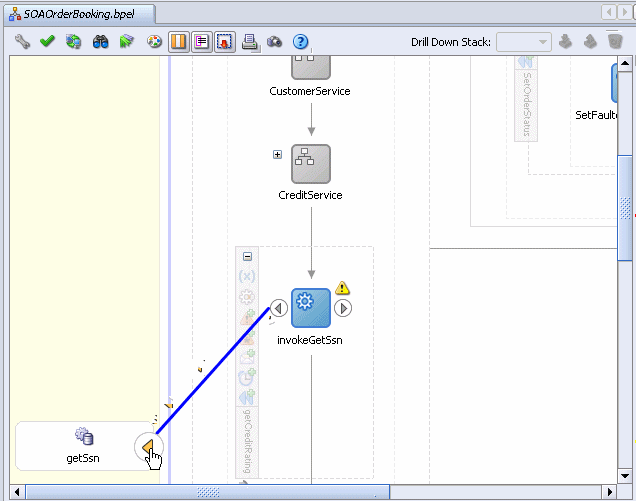This screenshot has width=636, height=501.
Task: Click the tab scroll right arrow button
Action: pyautogui.click(x=624, y=12)
